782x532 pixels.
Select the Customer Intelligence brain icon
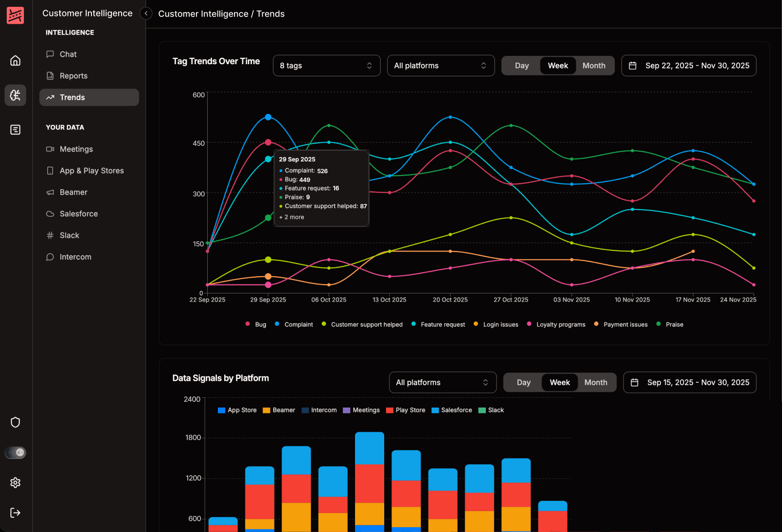point(15,95)
